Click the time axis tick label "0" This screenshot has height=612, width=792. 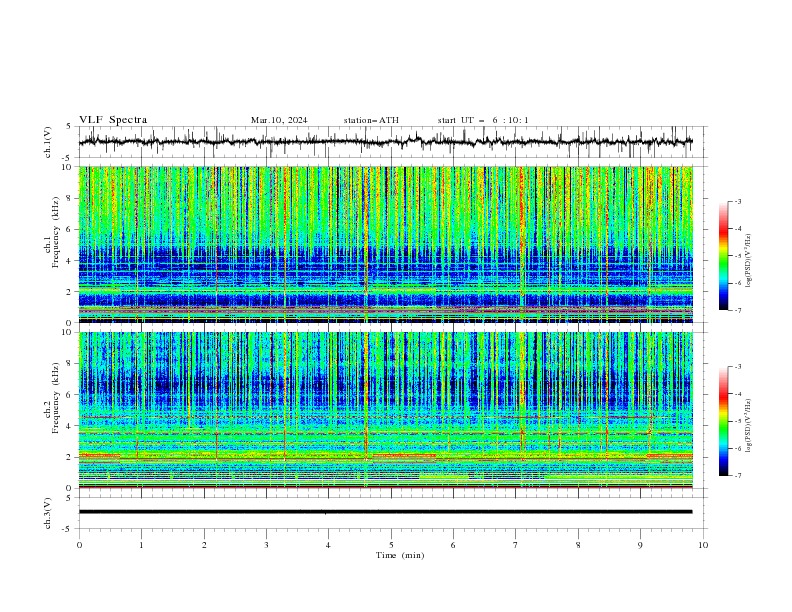tap(79, 545)
